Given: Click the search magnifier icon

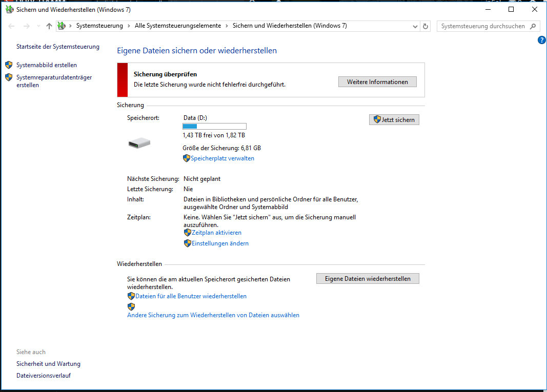Looking at the screenshot, I should [533, 26].
